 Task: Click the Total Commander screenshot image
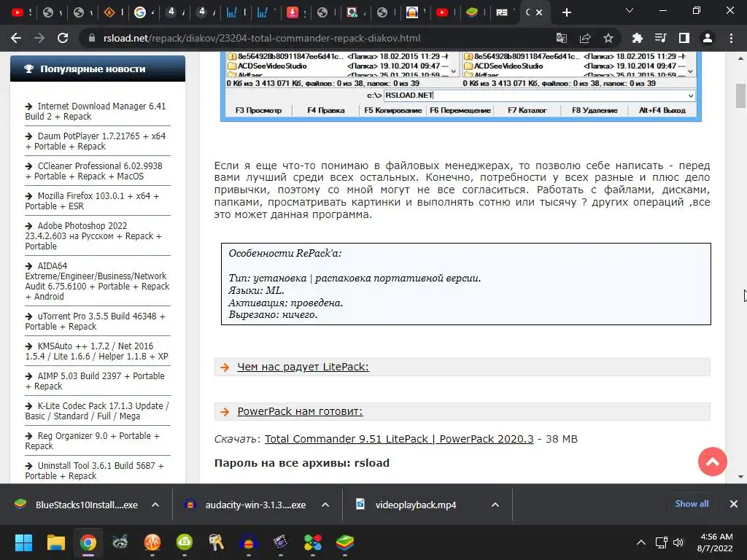[461, 86]
